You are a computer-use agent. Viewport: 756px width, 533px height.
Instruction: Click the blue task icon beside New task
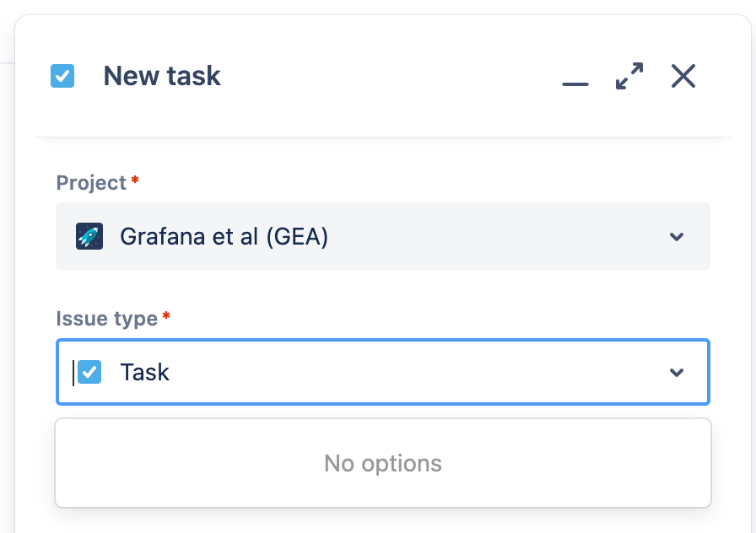click(x=62, y=76)
